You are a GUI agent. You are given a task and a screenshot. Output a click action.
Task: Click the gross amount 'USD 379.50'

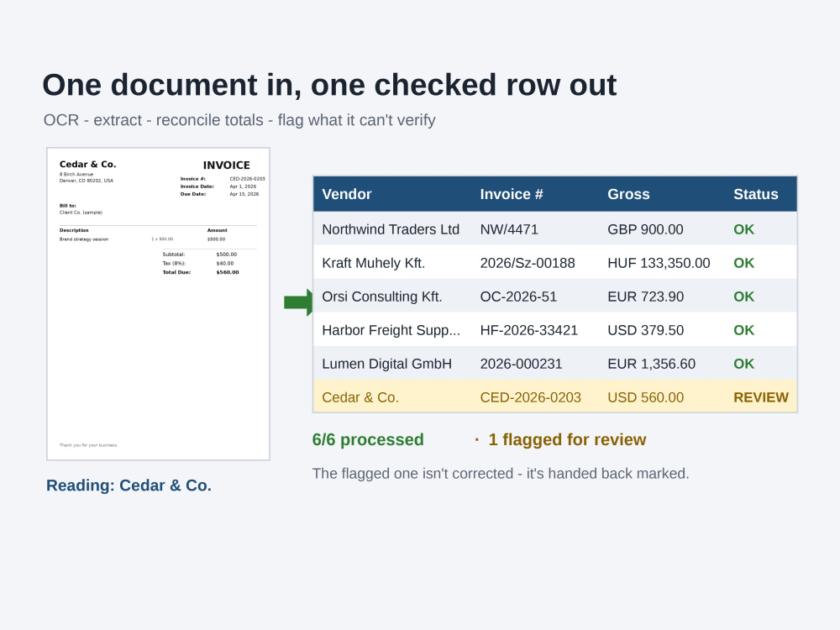645,330
